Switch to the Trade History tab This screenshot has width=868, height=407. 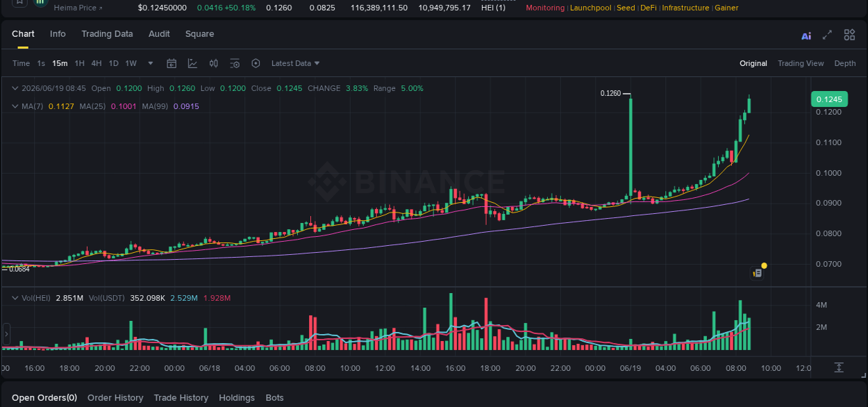coord(181,398)
